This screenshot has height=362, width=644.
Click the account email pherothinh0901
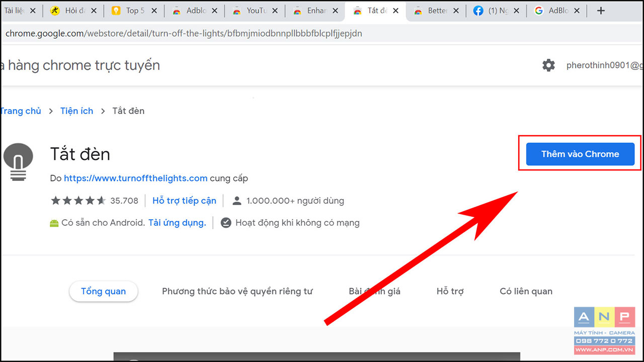pos(605,65)
